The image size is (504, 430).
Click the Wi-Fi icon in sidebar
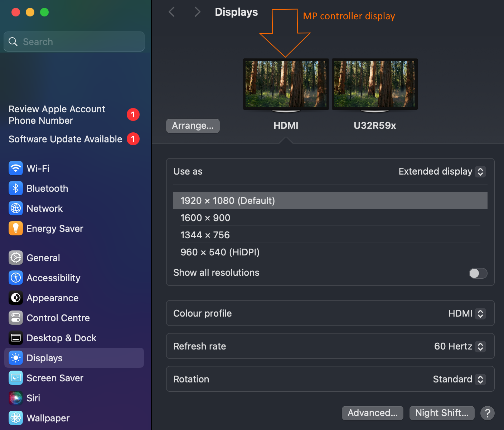pyautogui.click(x=15, y=168)
